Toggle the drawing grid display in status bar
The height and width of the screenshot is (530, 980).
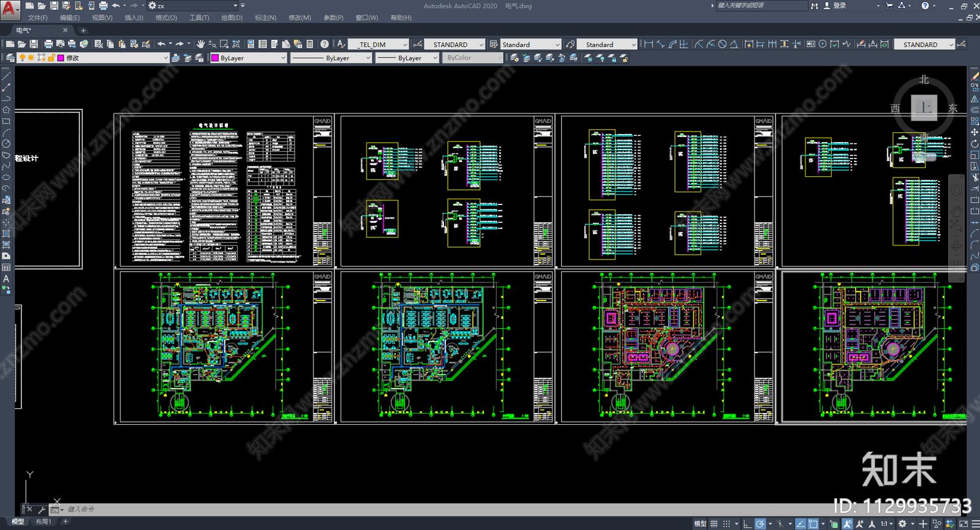pyautogui.click(x=714, y=524)
